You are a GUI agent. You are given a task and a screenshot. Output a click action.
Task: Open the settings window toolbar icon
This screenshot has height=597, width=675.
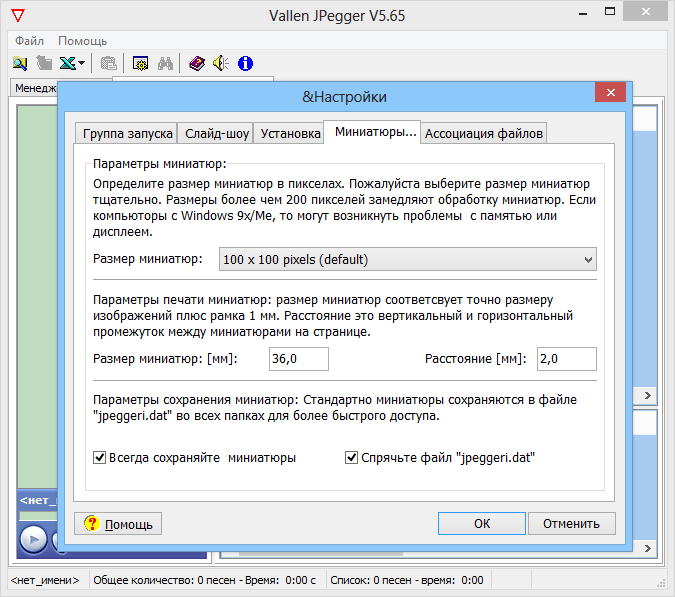coord(140,64)
